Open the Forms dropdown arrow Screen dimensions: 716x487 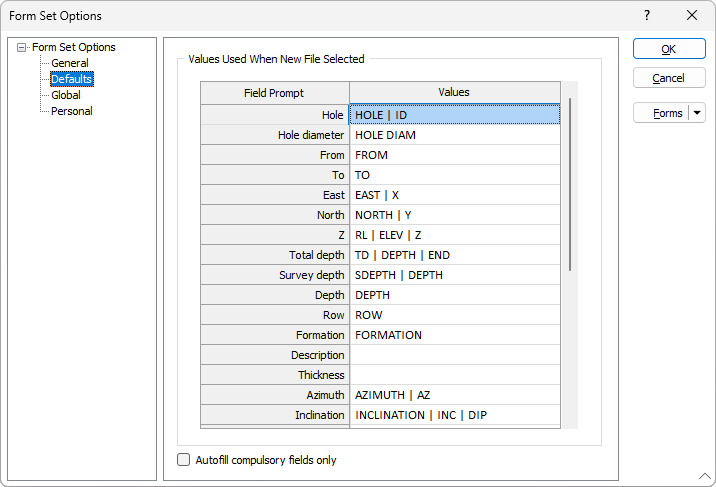pyautogui.click(x=697, y=113)
